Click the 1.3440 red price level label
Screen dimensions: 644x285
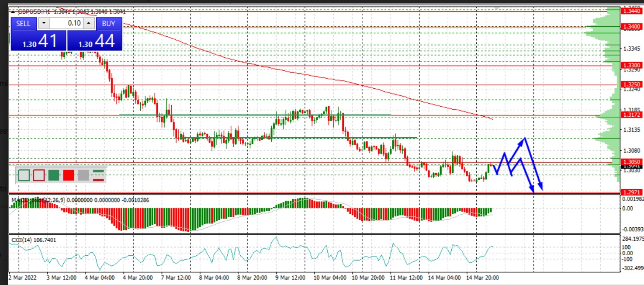click(x=631, y=10)
